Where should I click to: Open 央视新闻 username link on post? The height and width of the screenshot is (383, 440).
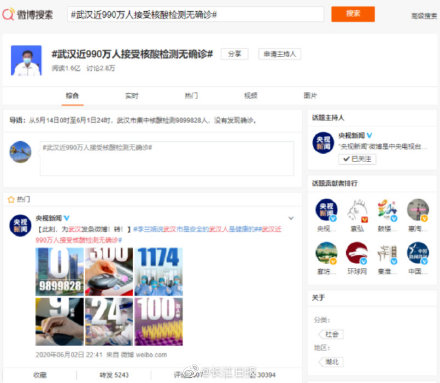coord(49,218)
